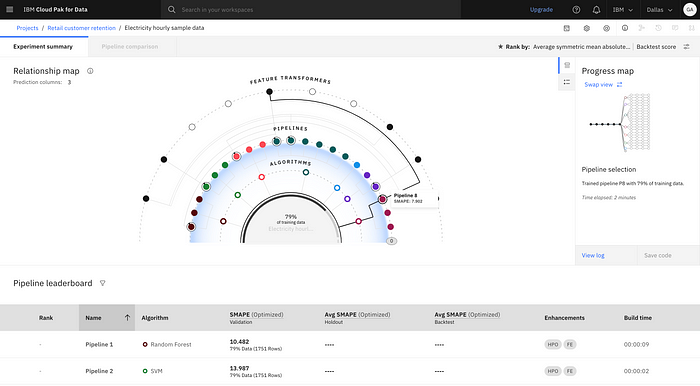Click the version history clock icon

point(658,28)
